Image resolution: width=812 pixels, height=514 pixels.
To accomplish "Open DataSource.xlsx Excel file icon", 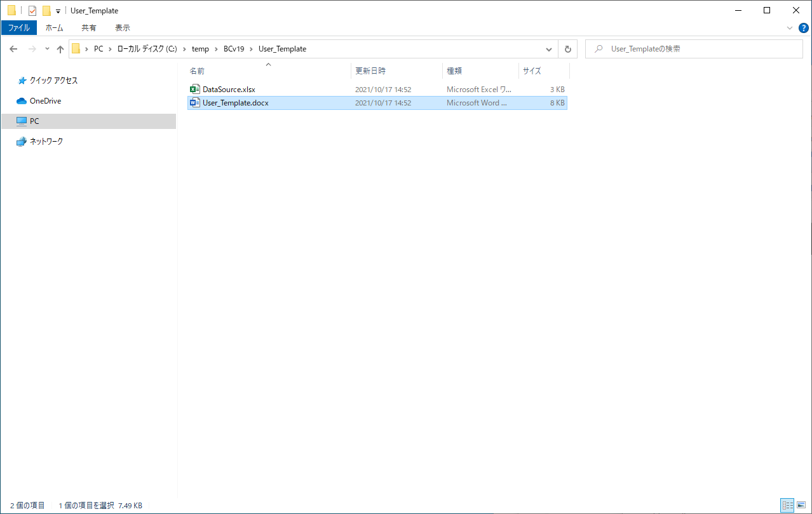I will [195, 89].
